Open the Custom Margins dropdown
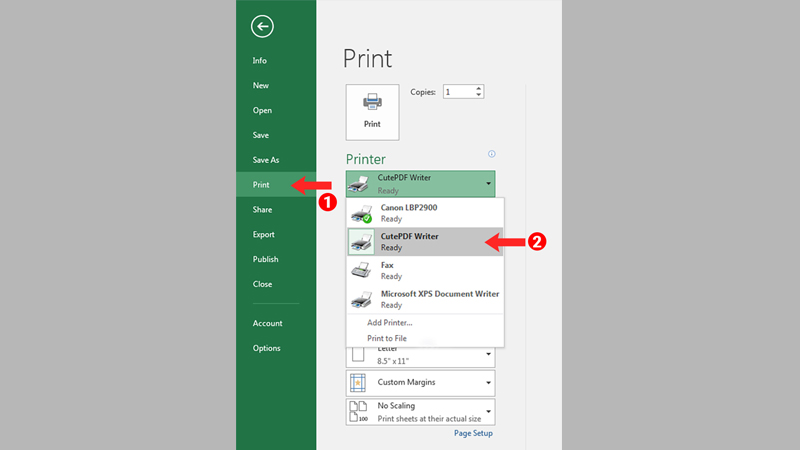800x450 pixels. pyautogui.click(x=489, y=383)
